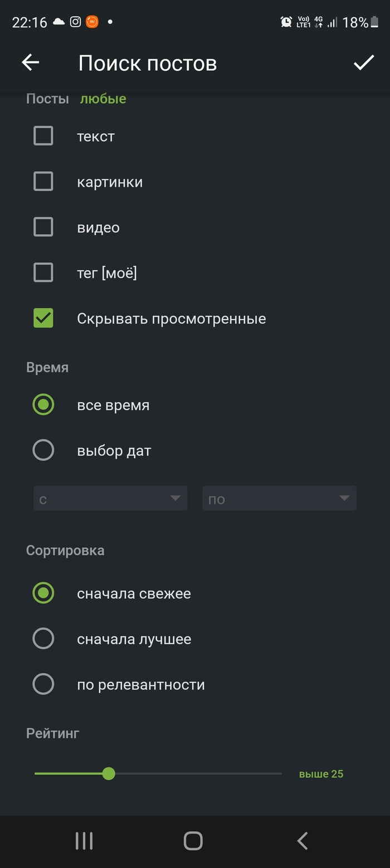Tap the back arrow in header
The width and height of the screenshot is (390, 868).
point(31,62)
